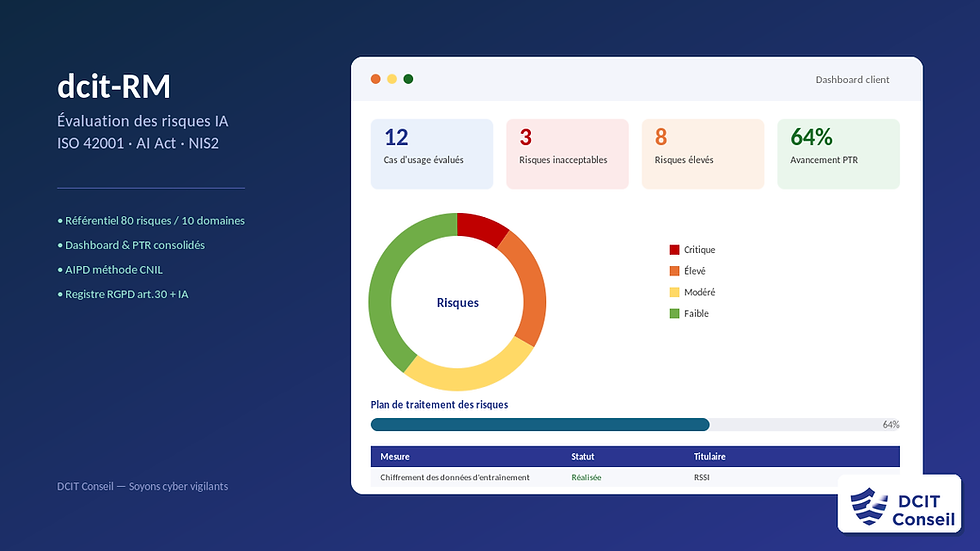This screenshot has height=551, width=980.
Task: Click the yellow window dot
Action: tap(392, 79)
